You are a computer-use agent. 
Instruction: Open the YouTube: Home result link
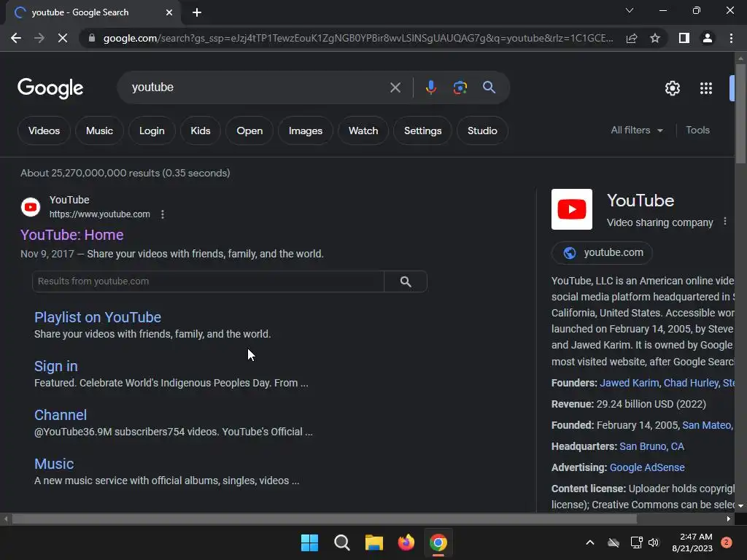(x=72, y=235)
